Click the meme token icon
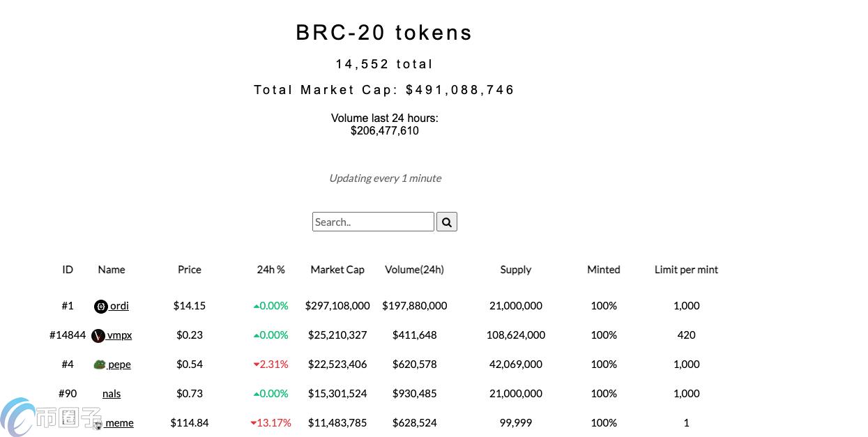Image resolution: width=868 pixels, height=437 pixels. click(x=97, y=424)
